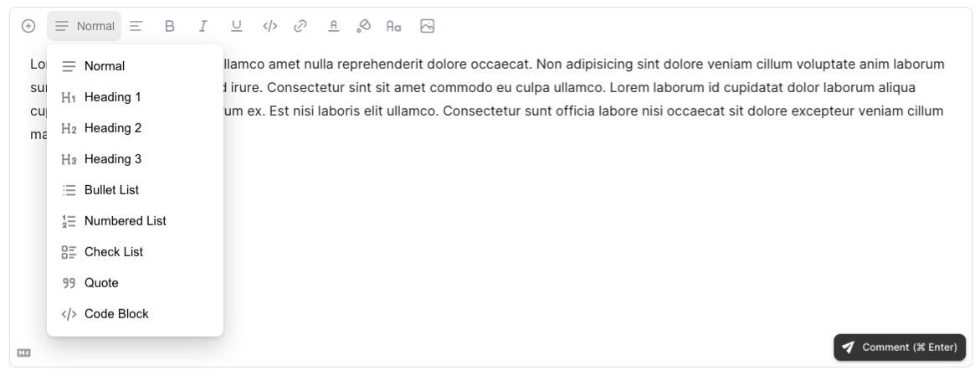Collapse the Normal block type dropdown
The width and height of the screenshot is (980, 376).
click(84, 26)
